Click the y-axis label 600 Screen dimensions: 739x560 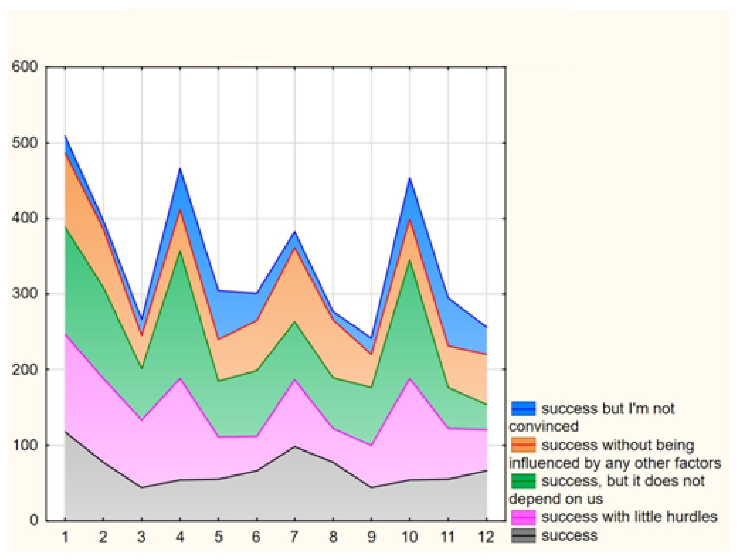click(x=25, y=66)
